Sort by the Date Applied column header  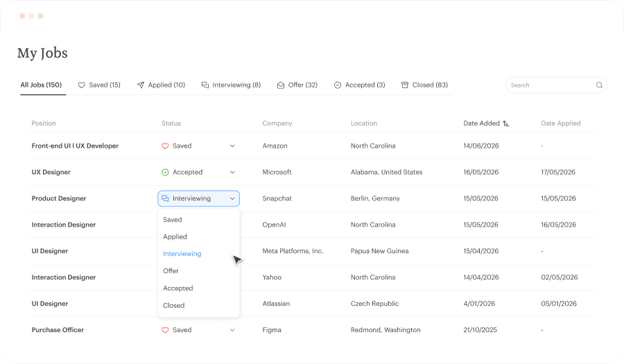[561, 123]
